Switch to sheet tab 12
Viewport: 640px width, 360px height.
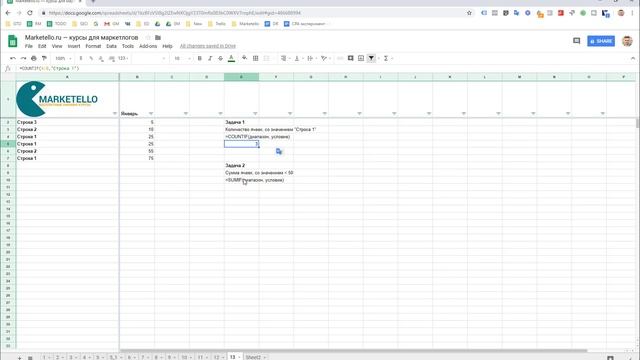coord(218,357)
